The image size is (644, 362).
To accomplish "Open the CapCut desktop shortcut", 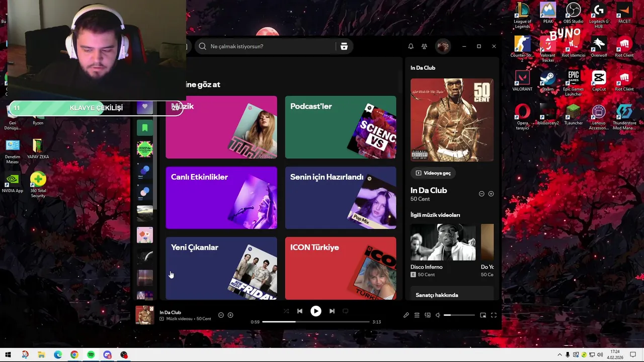I will [x=599, y=81].
